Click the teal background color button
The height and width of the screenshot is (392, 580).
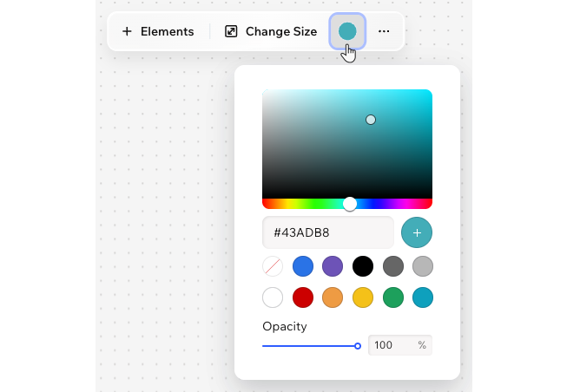(347, 31)
